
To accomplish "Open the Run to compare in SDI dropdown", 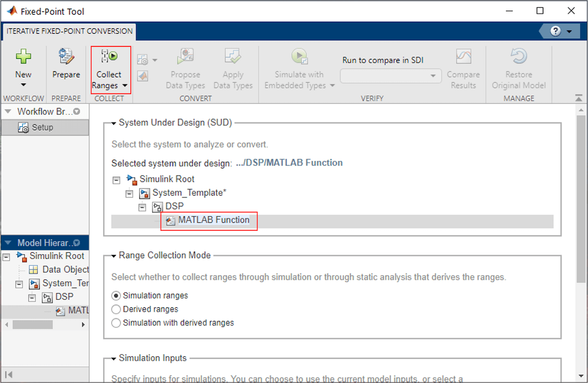I will [391, 76].
